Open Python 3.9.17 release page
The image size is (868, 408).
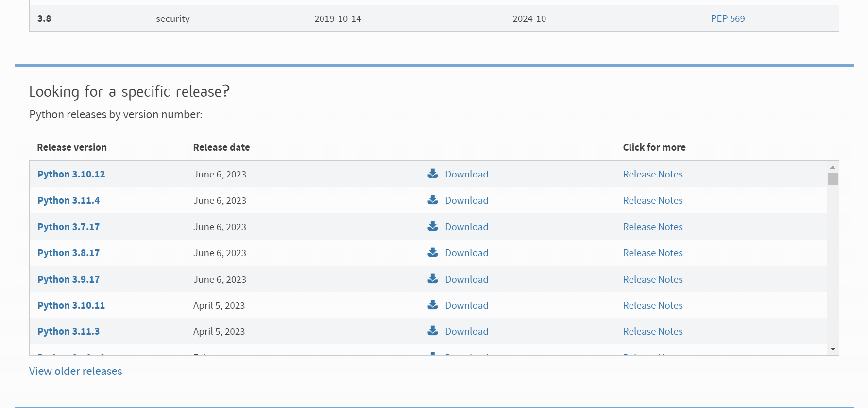[68, 279]
